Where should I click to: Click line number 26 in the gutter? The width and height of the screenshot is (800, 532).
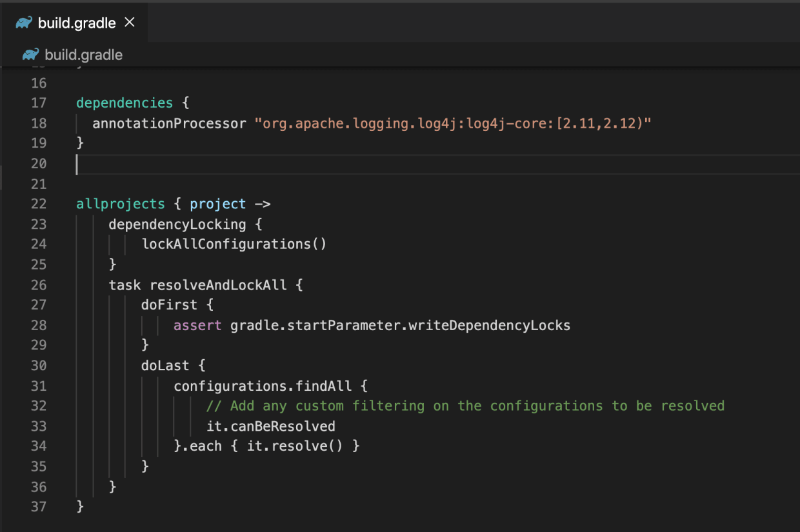tap(39, 284)
